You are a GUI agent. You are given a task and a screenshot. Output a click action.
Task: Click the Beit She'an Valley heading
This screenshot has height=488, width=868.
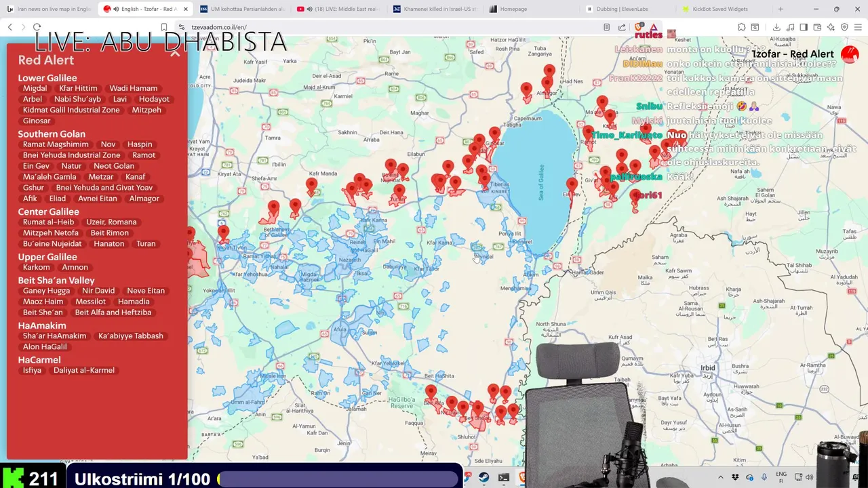tap(56, 281)
